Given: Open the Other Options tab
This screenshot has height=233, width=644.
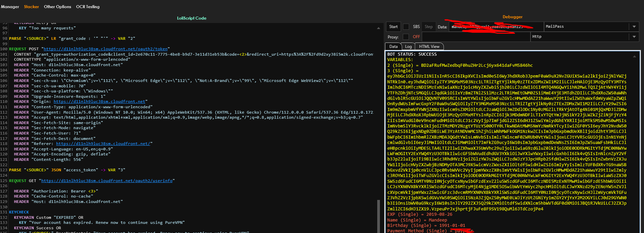Looking at the screenshot, I should coord(57,7).
